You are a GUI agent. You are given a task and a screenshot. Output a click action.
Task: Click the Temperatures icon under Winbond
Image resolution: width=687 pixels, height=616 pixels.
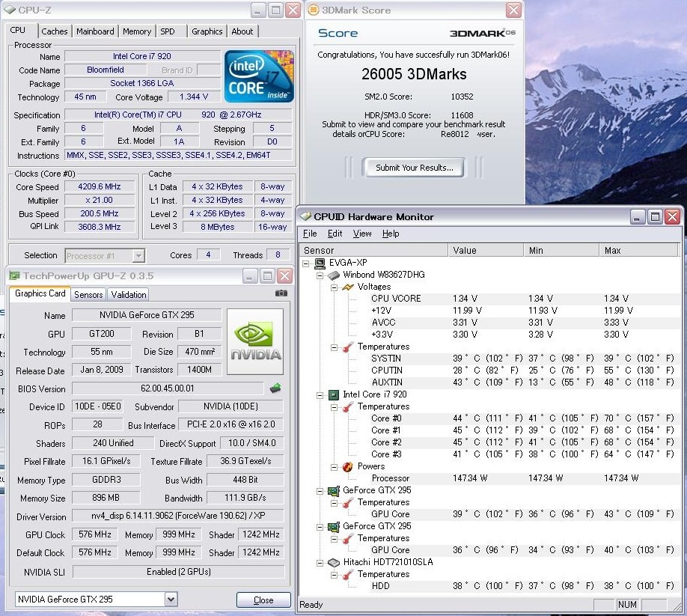pyautogui.click(x=348, y=347)
